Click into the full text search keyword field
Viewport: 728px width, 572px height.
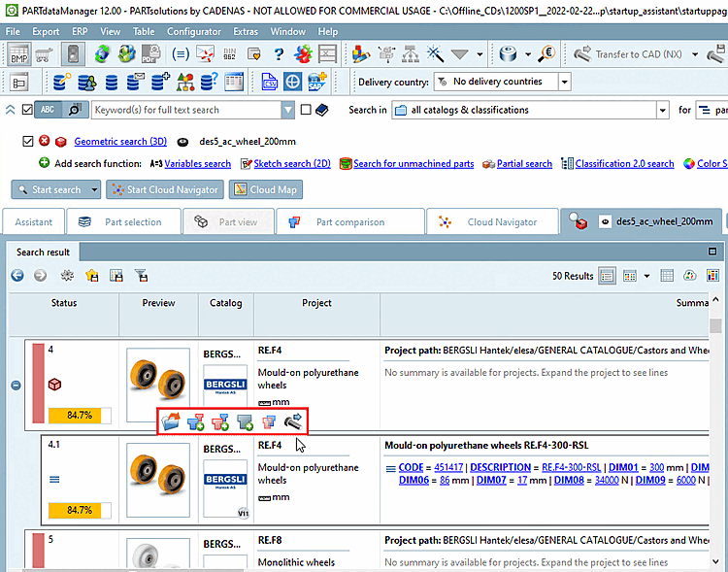click(x=184, y=110)
